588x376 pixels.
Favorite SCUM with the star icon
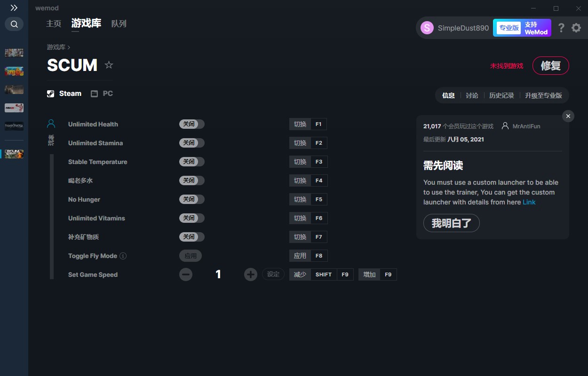pyautogui.click(x=109, y=65)
